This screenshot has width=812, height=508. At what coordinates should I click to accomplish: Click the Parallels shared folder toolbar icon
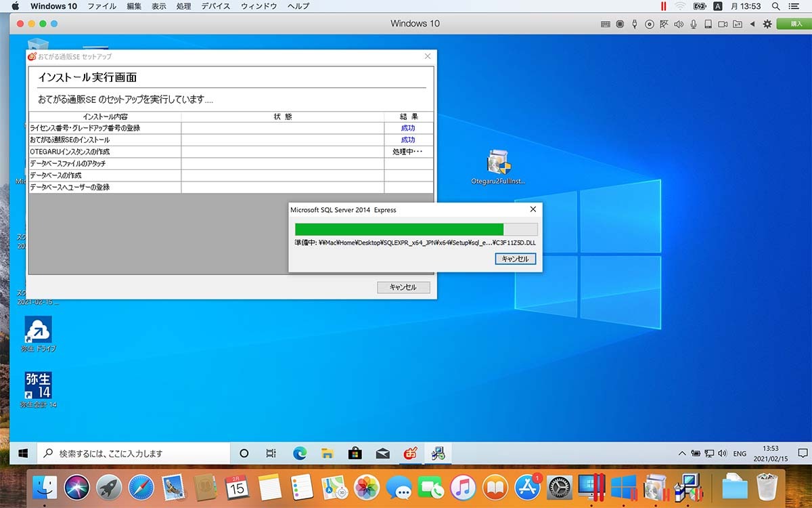coord(738,24)
